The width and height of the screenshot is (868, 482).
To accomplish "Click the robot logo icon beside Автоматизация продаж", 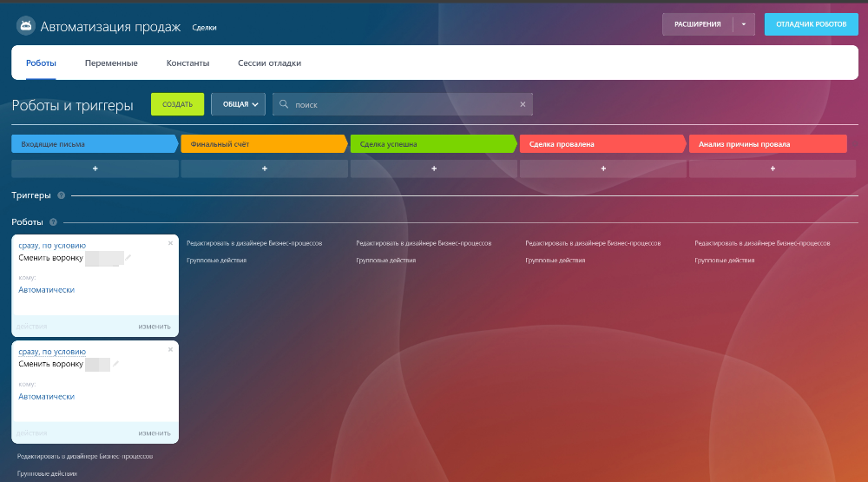I will click(25, 25).
